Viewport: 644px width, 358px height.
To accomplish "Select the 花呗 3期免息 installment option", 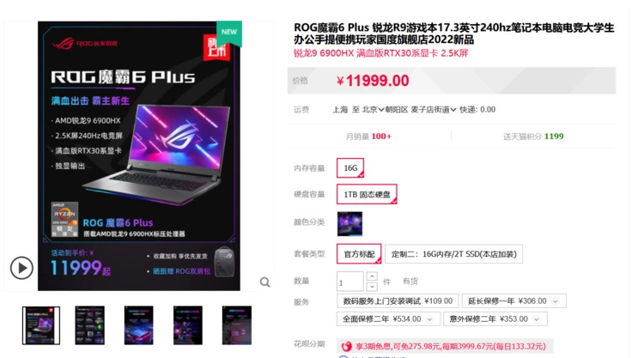I will [x=445, y=346].
